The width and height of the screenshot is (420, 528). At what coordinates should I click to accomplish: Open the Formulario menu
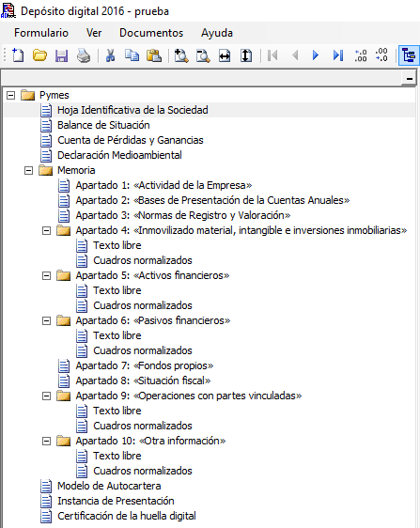tap(41, 33)
